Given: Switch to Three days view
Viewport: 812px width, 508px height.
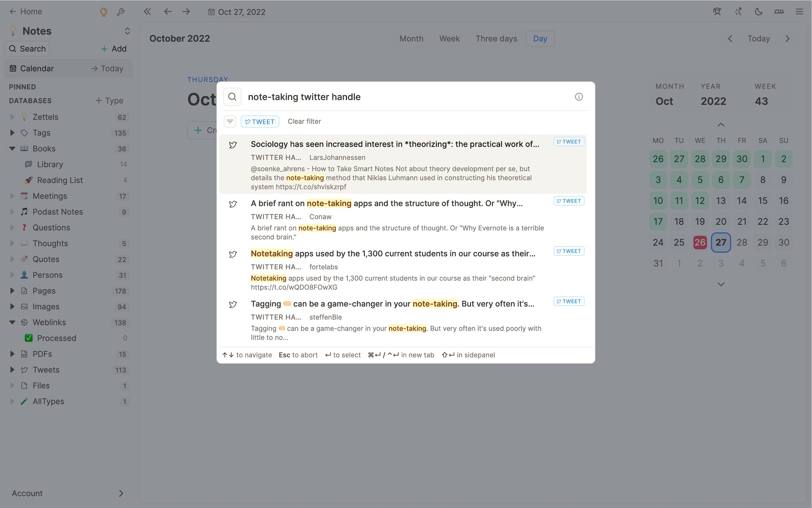Looking at the screenshot, I should coord(496,39).
